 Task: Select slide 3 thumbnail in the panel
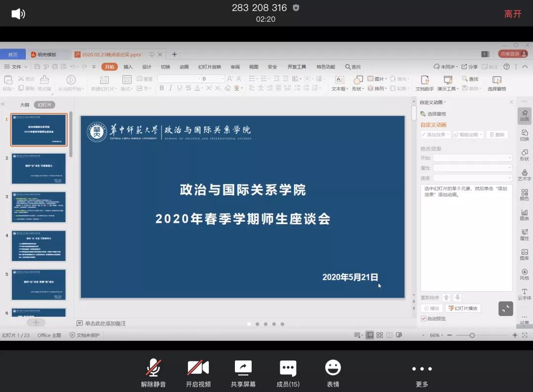tap(38, 207)
